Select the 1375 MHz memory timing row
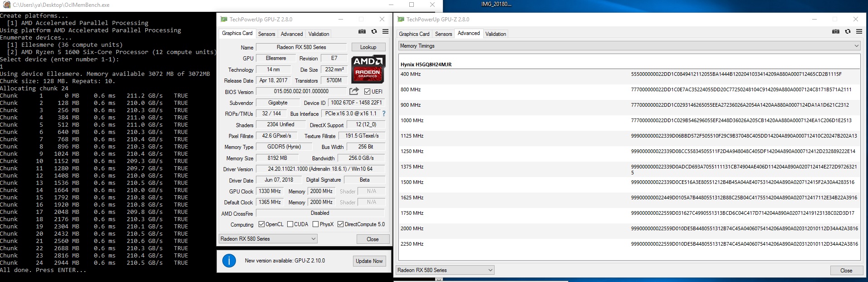Viewport: 868px width, 282px height. coord(629,169)
